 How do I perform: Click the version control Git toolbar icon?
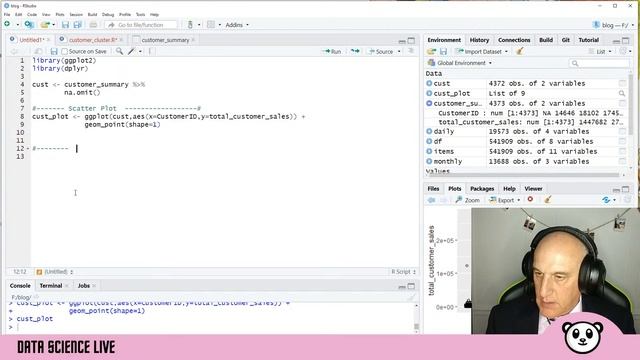click(x=190, y=24)
